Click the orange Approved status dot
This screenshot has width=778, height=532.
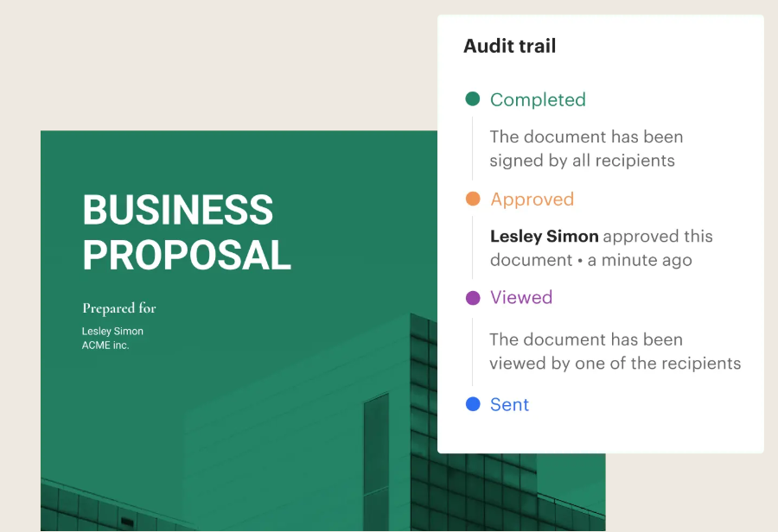tap(473, 199)
